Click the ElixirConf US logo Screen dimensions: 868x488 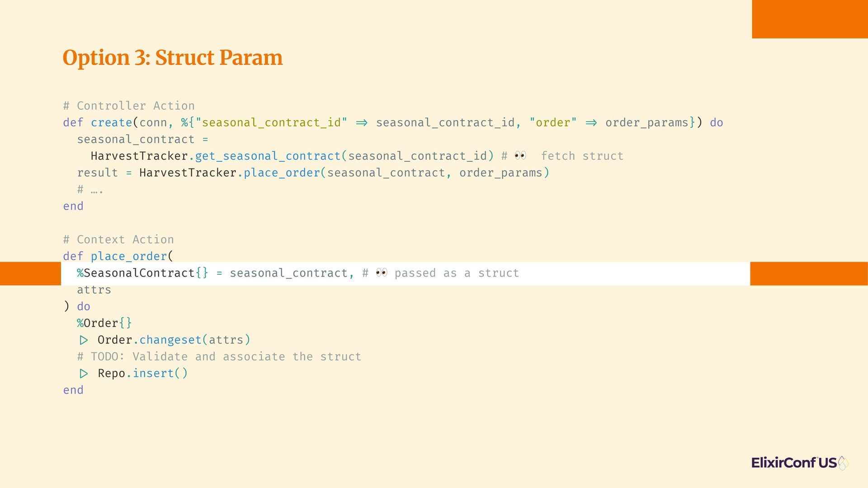pyautogui.click(x=800, y=463)
